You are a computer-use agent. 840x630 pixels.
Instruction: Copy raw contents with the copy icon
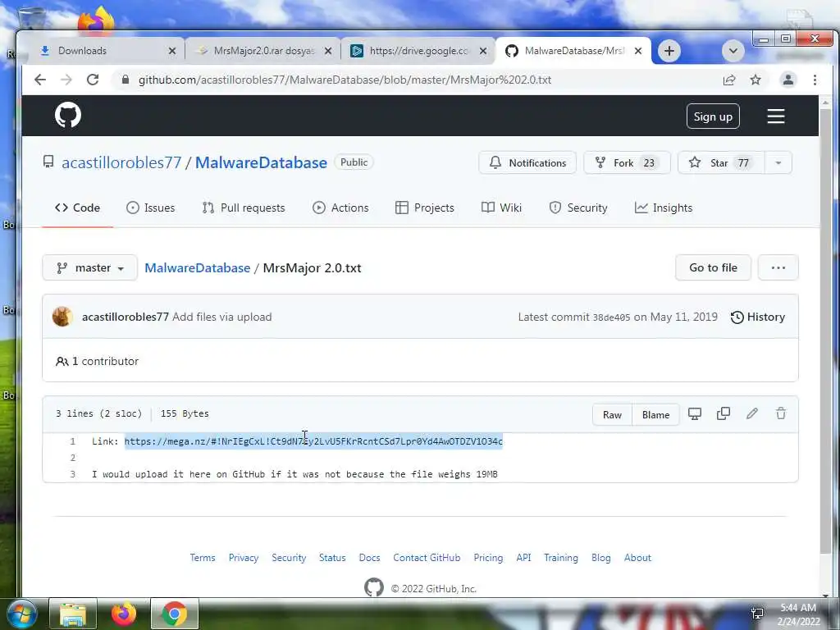coord(724,413)
